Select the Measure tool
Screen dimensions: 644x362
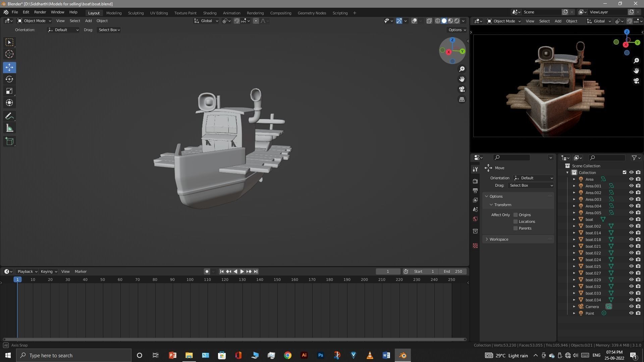9,128
